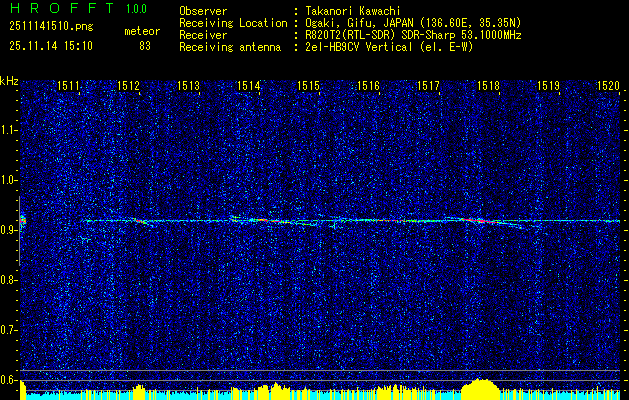Click time marker 1520

(608, 85)
